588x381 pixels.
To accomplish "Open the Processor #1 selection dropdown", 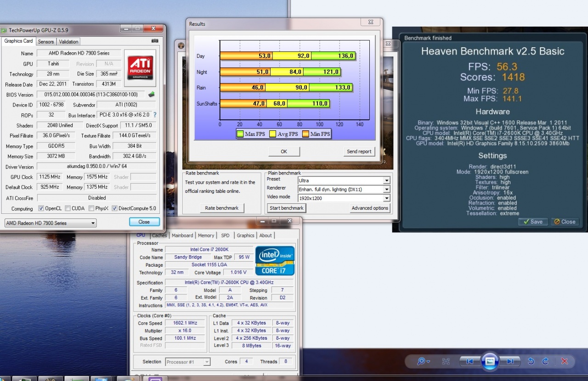I will [x=188, y=362].
